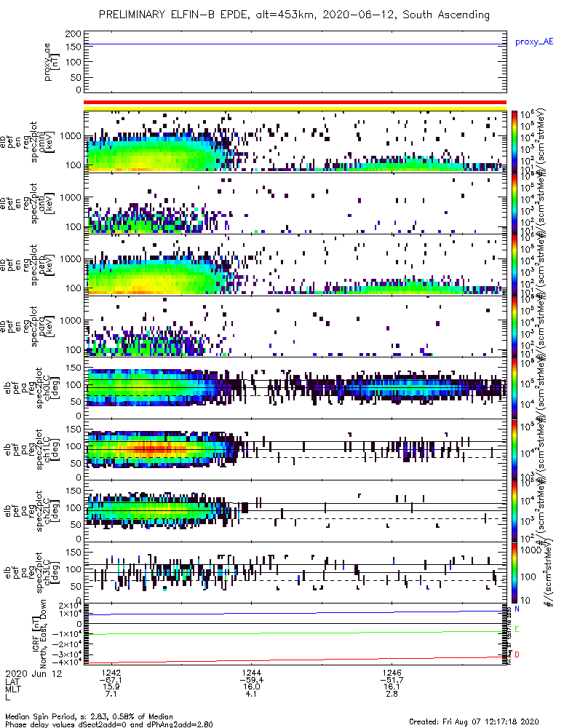This screenshot has height=728, width=564.
Task: Click the ch1LC pitch angle spectrogram
Action: click(x=295, y=449)
